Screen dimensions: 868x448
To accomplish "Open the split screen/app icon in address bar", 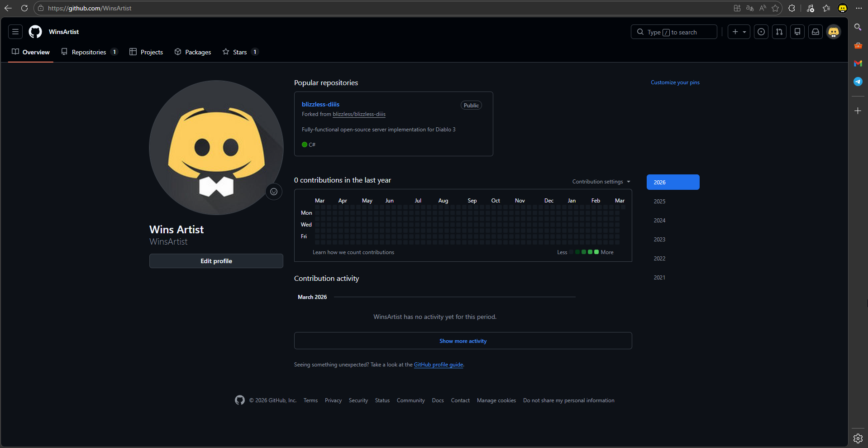I will pyautogui.click(x=737, y=8).
